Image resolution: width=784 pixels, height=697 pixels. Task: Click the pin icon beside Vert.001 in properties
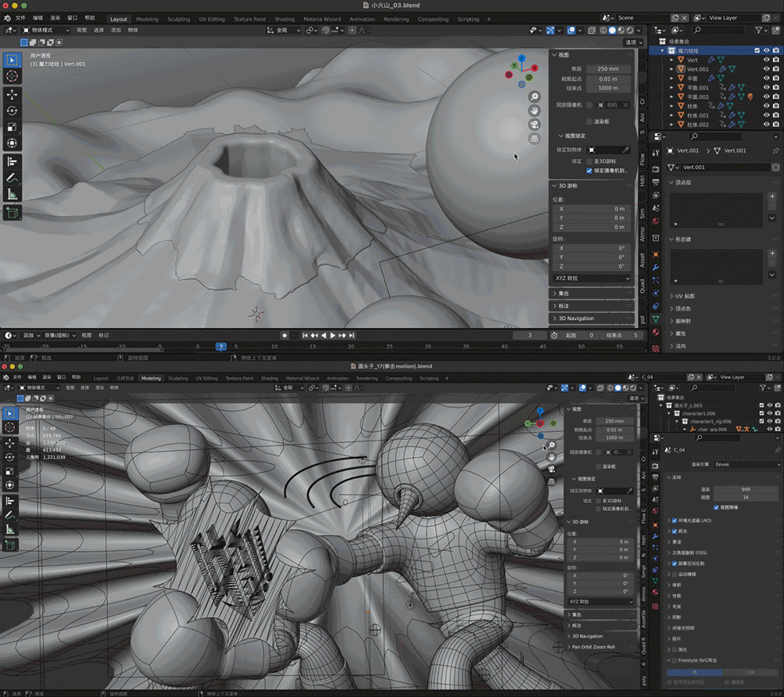click(x=775, y=151)
